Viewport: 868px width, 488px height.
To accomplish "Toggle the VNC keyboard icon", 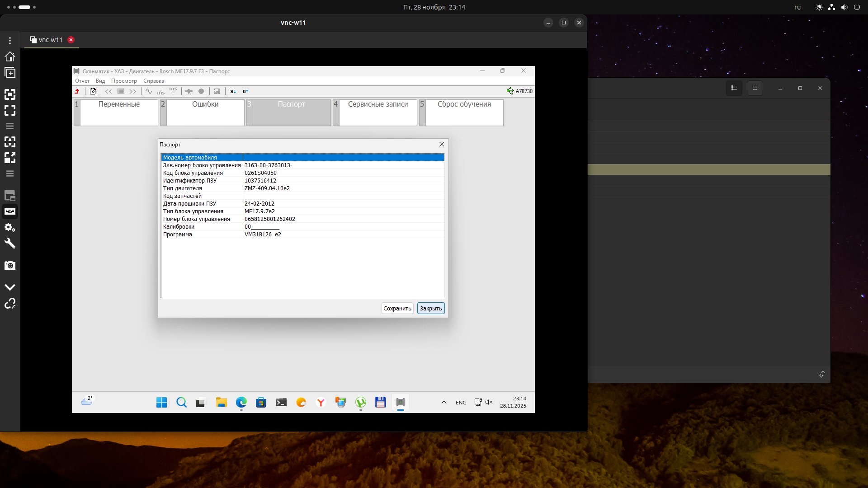I will tap(10, 211).
